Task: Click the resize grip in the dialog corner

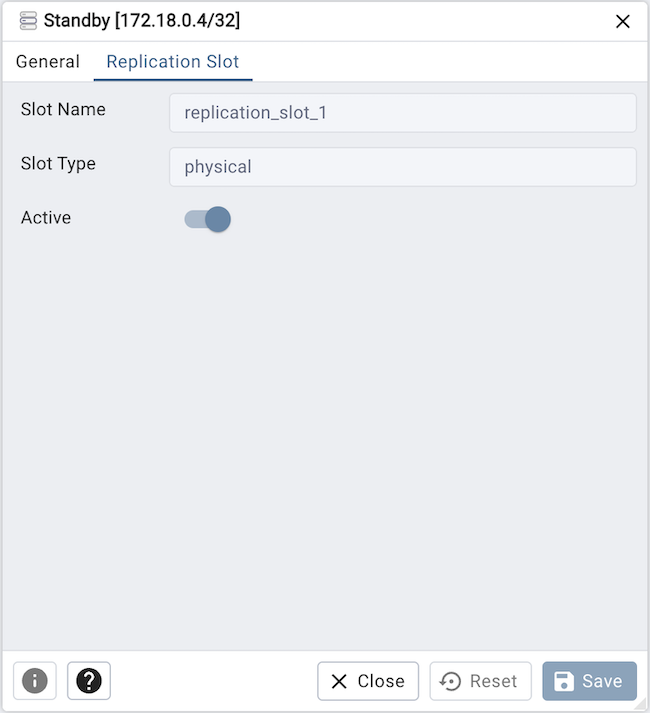Action: pos(641,705)
